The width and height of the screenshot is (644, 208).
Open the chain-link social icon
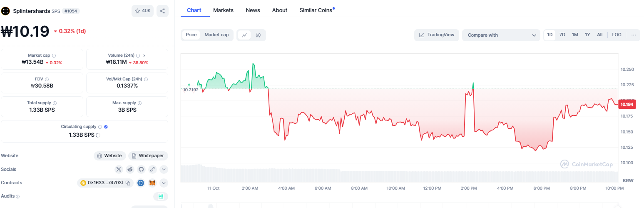click(152, 169)
